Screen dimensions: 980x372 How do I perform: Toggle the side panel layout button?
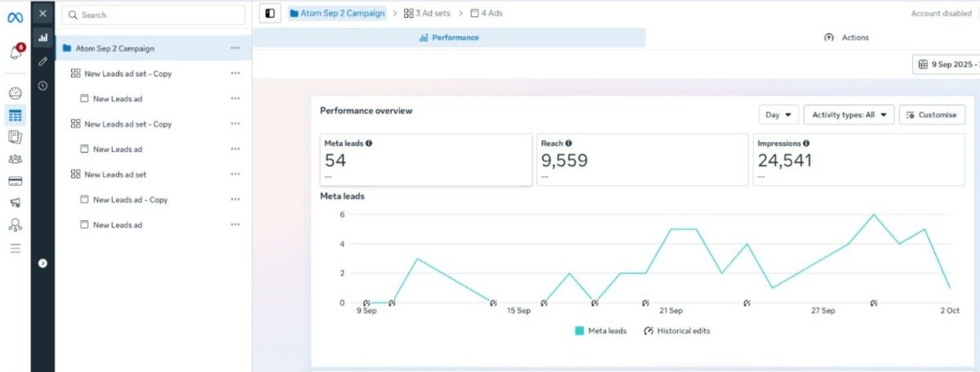tap(269, 14)
